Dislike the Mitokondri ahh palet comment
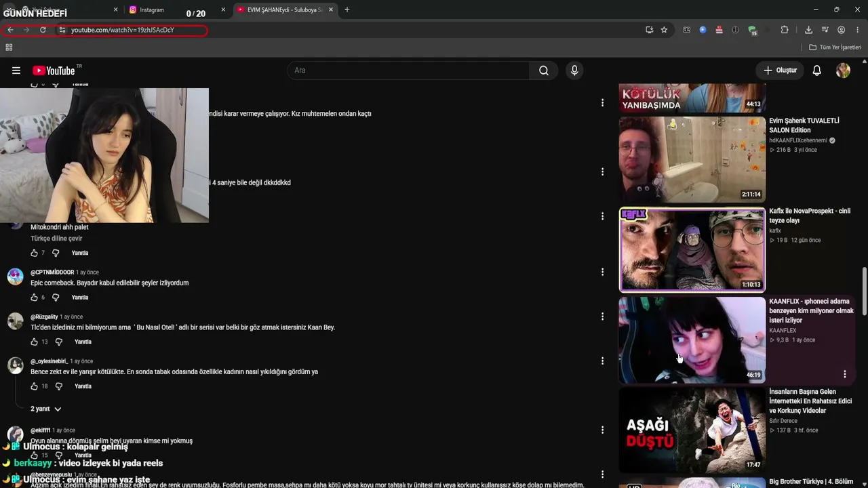868x488 pixels. pos(56,253)
